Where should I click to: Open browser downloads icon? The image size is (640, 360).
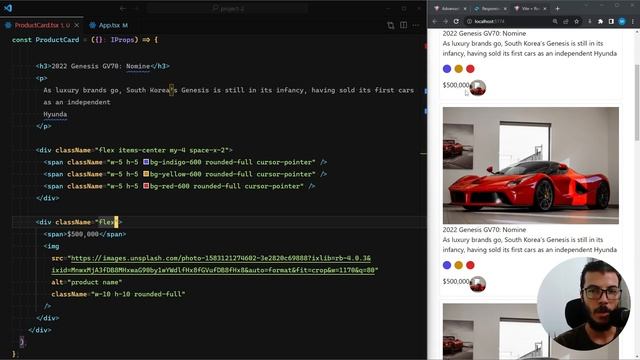point(589,21)
